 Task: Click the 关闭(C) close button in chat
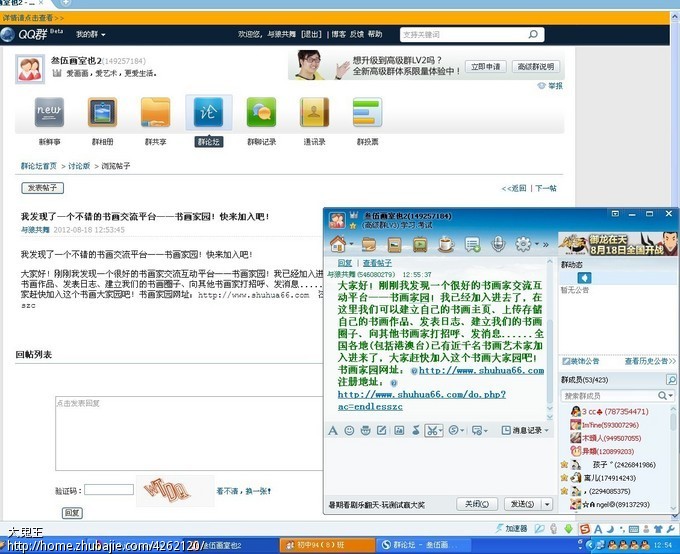tap(477, 504)
